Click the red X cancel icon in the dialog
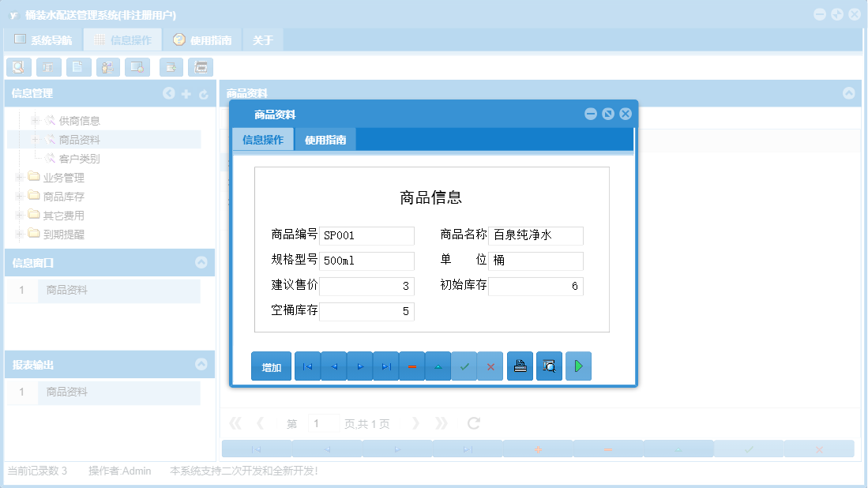The height and width of the screenshot is (488, 868). point(490,366)
